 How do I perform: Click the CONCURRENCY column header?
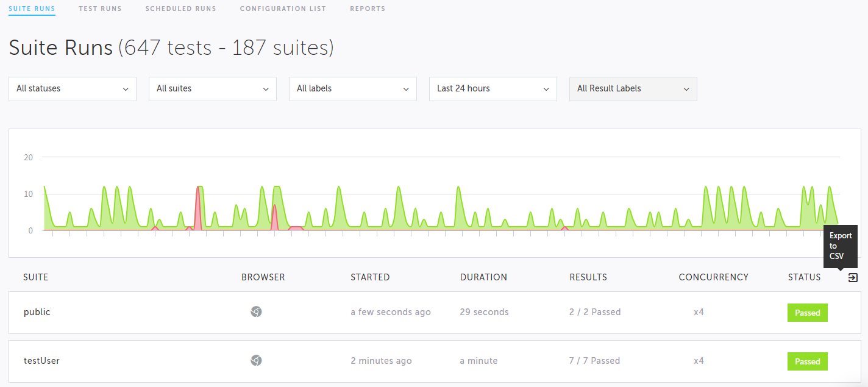coord(714,277)
